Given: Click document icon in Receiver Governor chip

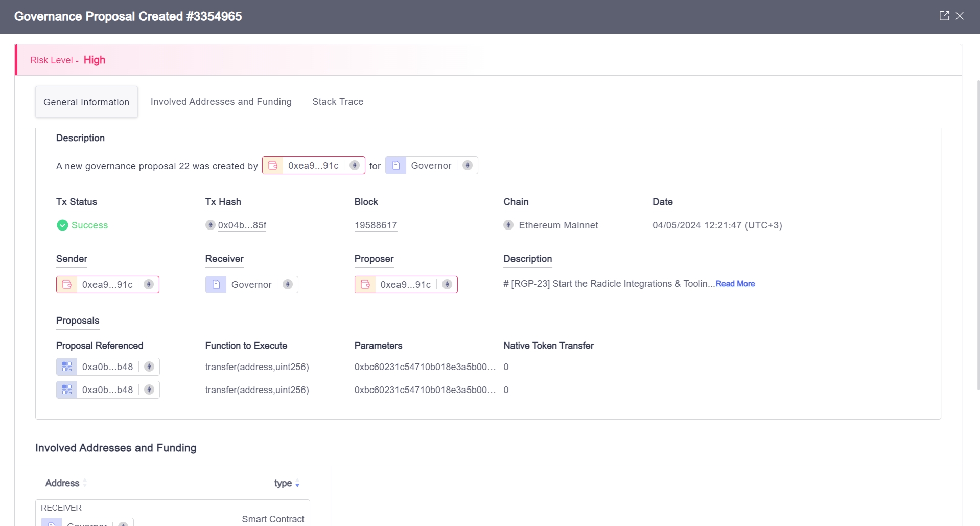Looking at the screenshot, I should click(216, 285).
